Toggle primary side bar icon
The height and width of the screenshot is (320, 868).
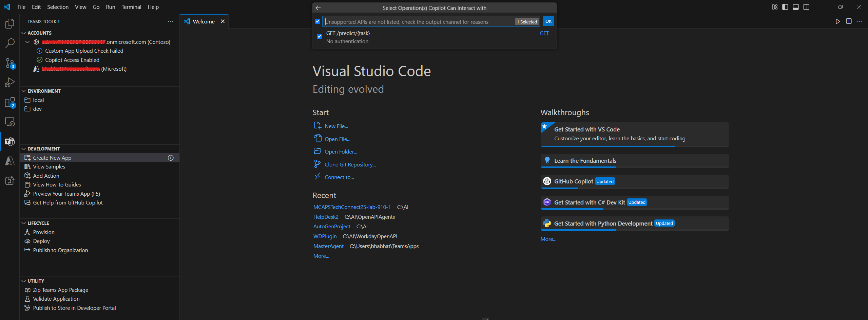coord(785,7)
